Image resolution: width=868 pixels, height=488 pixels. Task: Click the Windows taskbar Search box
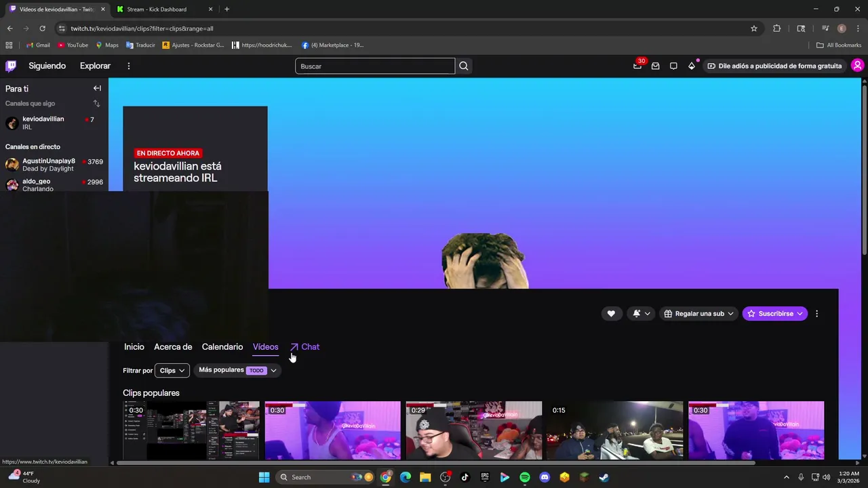coord(326,477)
